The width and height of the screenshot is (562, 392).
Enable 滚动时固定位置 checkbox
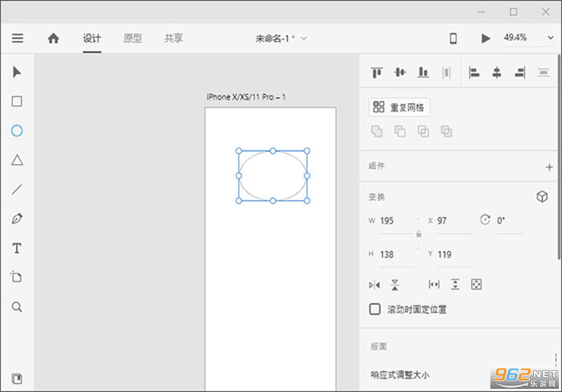374,309
